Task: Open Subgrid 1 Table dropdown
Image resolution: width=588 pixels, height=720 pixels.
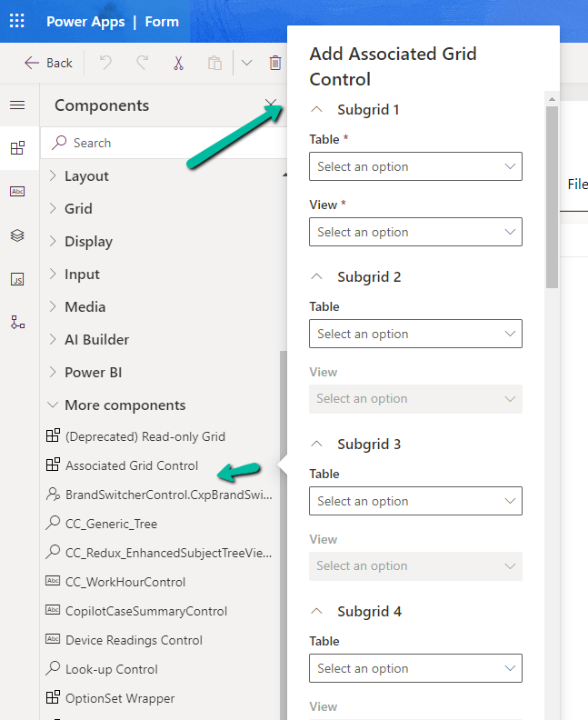Action: (x=415, y=166)
